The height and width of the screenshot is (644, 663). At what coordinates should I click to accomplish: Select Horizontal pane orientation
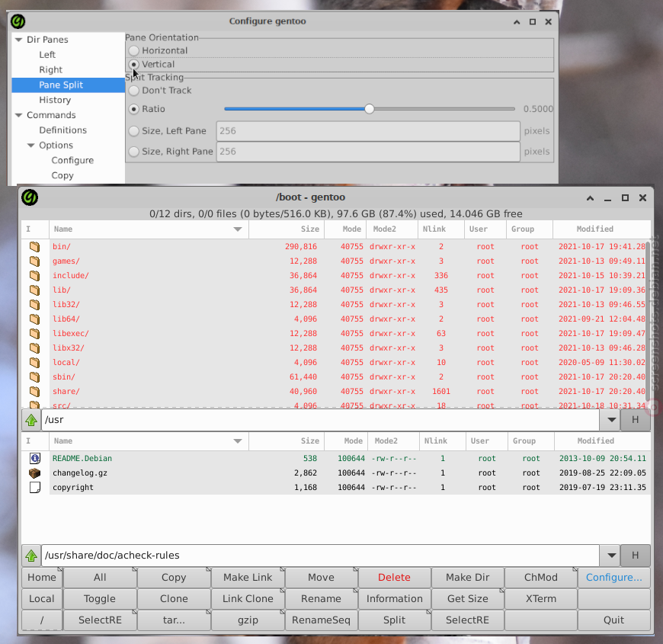[133, 51]
